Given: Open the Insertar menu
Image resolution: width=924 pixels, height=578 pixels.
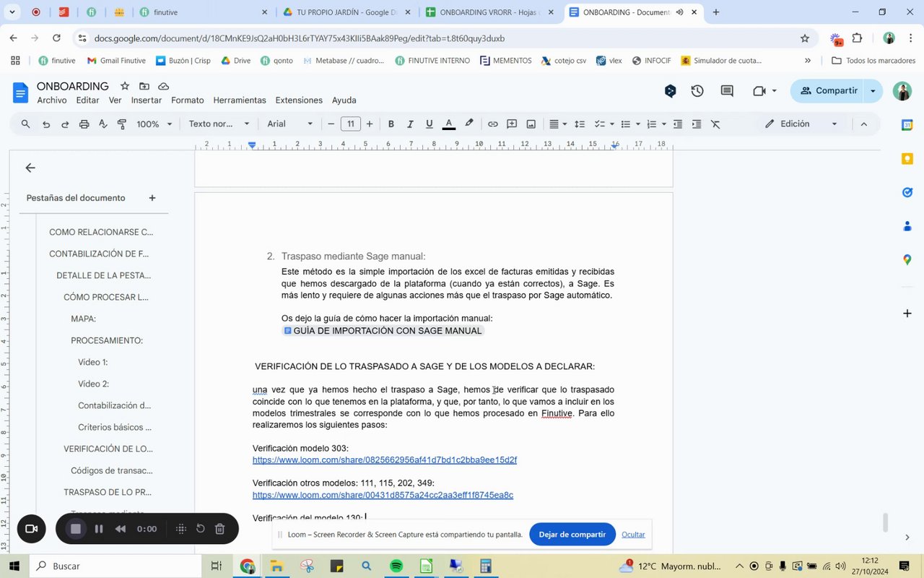Looking at the screenshot, I should pyautogui.click(x=147, y=100).
